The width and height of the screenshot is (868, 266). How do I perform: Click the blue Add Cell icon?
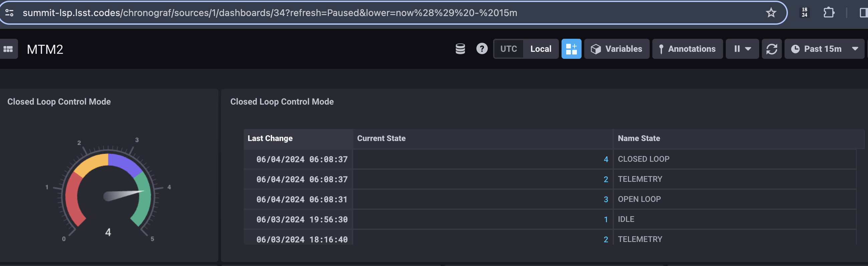coord(571,49)
